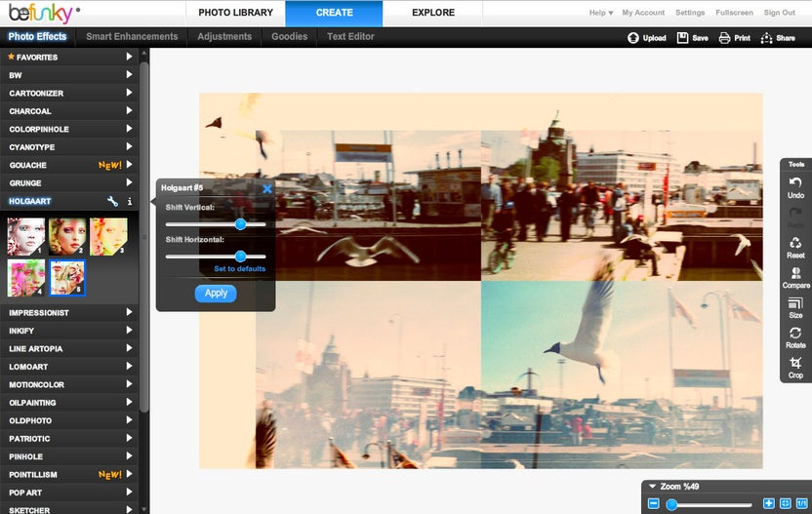Undo the last change

[x=795, y=187]
